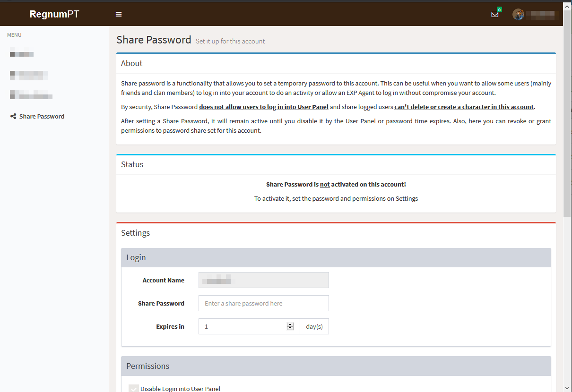Click the disabled Account Name field
Screen dimensions: 572x392
[x=263, y=280]
